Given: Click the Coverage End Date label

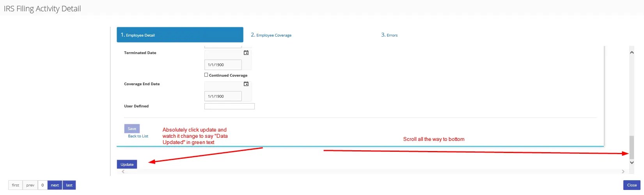Looking at the screenshot, I should 142,84.
